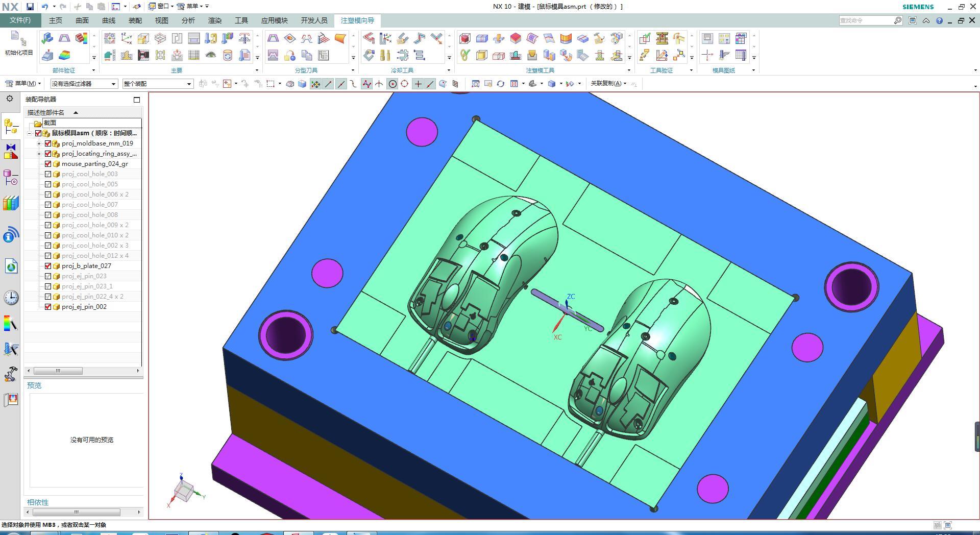980x535 pixels.
Task: Click the red cube icon in mold tools
Action: point(465,38)
